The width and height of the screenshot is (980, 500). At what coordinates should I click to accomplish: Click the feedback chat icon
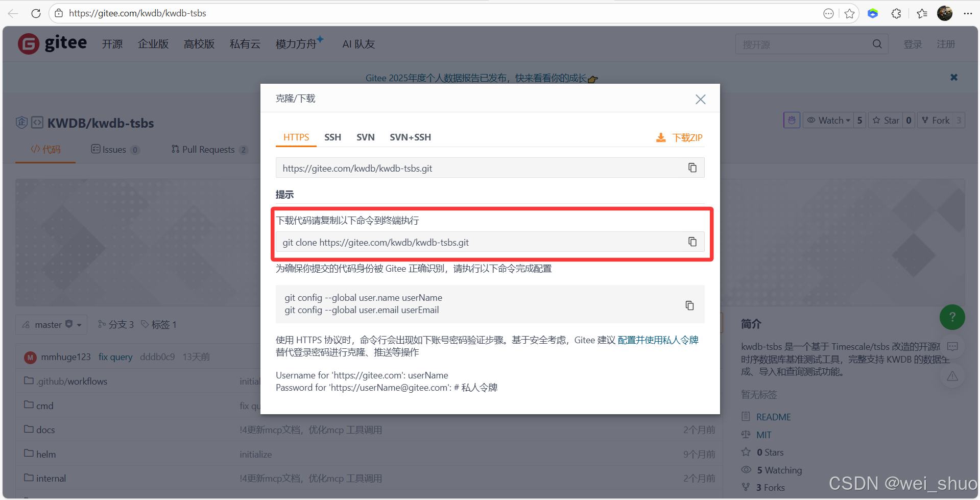(952, 346)
